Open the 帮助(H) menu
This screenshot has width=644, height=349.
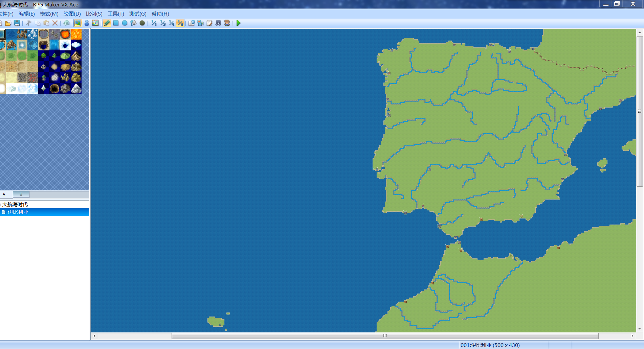(x=160, y=14)
